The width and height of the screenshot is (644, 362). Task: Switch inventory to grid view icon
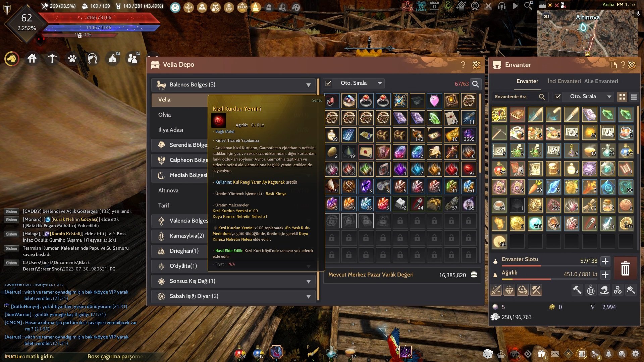(x=622, y=97)
